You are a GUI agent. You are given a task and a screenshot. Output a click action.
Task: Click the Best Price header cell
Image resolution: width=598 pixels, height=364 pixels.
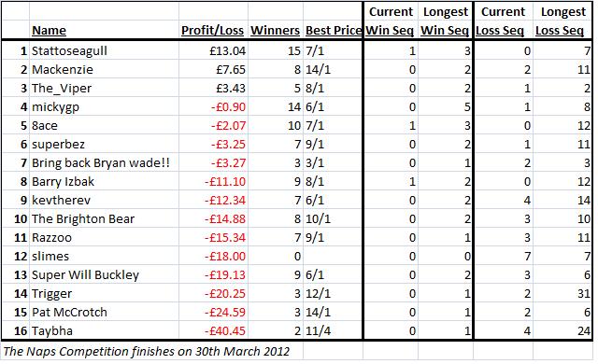tap(334, 30)
